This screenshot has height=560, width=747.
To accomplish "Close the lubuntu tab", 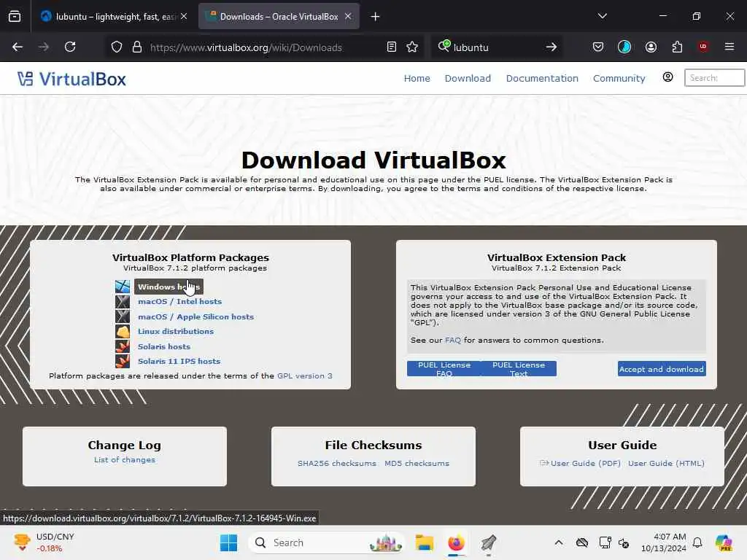I will (x=184, y=16).
